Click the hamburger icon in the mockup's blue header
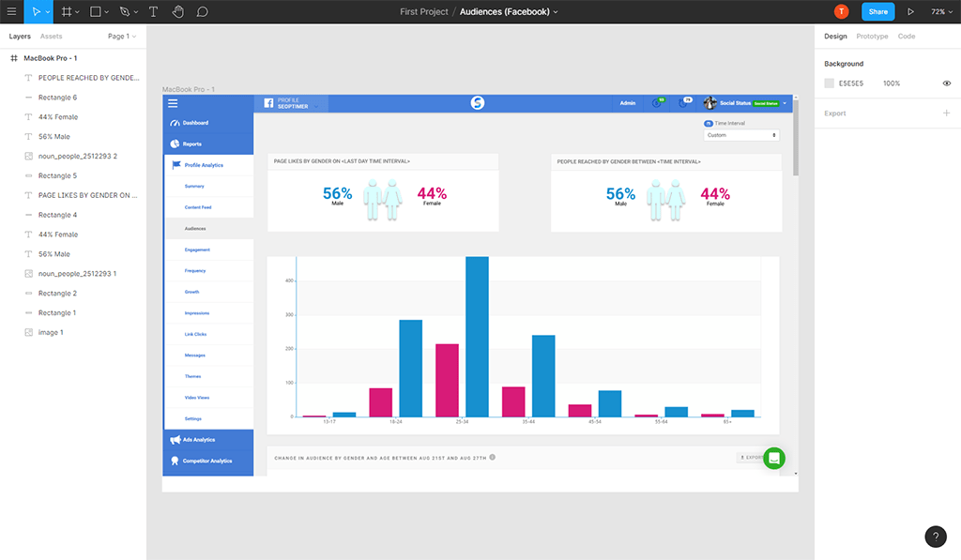The width and height of the screenshot is (961, 560). [x=173, y=103]
